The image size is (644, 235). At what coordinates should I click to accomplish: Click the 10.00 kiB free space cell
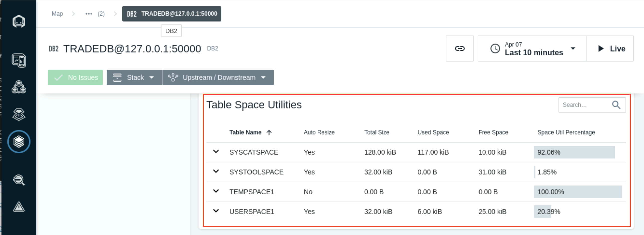coord(492,152)
